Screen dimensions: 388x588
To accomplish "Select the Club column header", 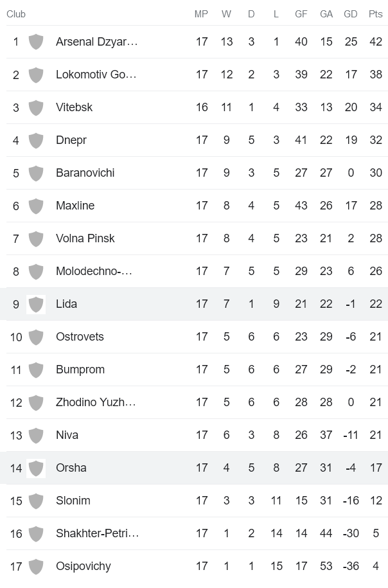I will click(16, 14).
